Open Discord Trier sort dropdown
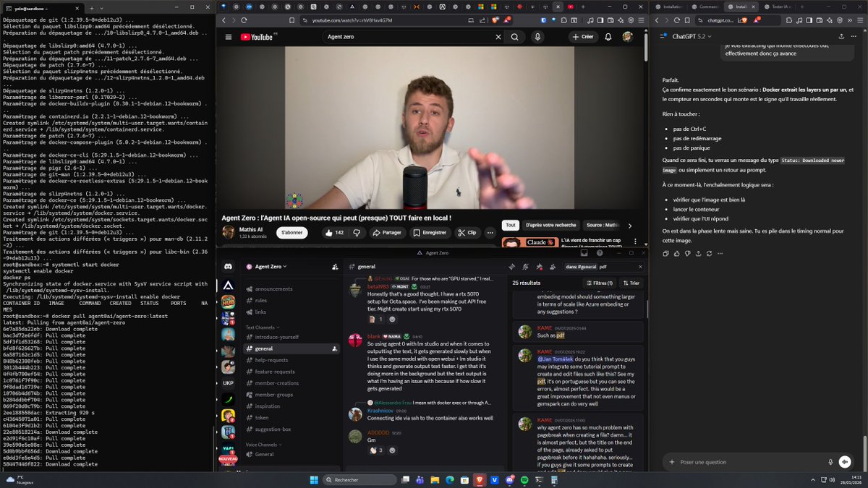This screenshot has height=488, width=868. pyautogui.click(x=630, y=283)
